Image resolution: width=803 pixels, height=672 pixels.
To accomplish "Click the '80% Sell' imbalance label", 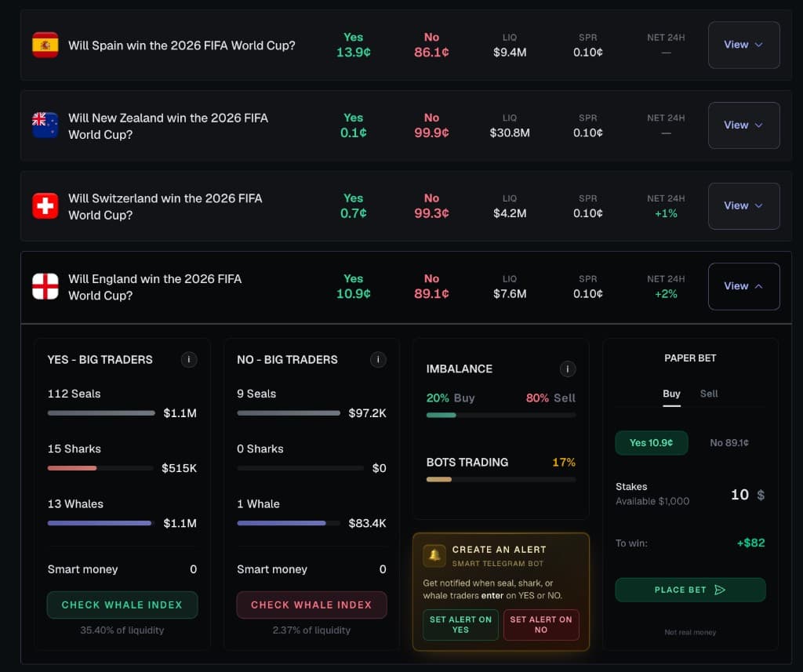I will [x=550, y=398].
